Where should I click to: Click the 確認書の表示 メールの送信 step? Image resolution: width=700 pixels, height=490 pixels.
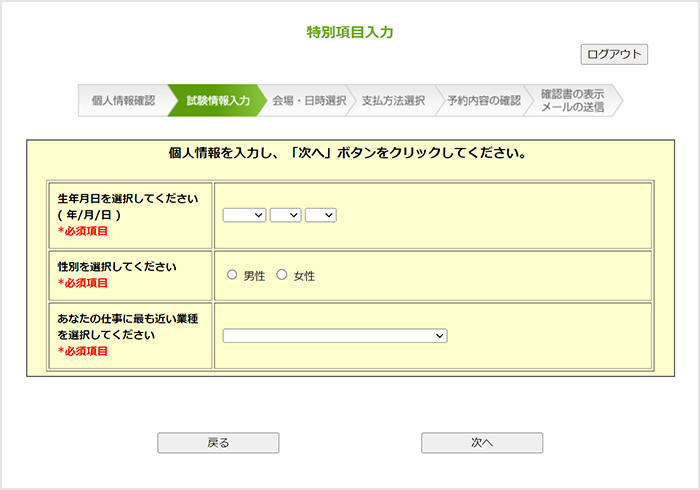[573, 100]
